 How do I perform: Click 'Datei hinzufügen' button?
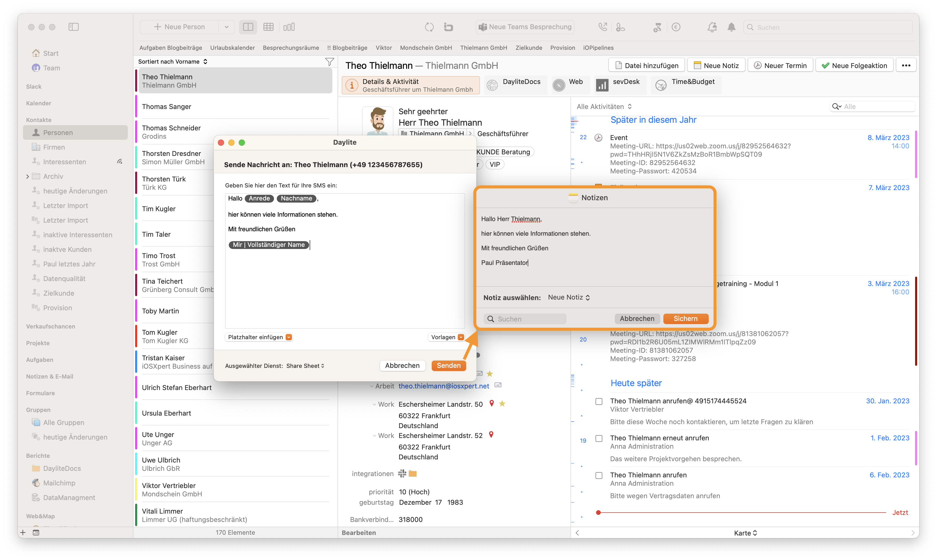(x=646, y=65)
